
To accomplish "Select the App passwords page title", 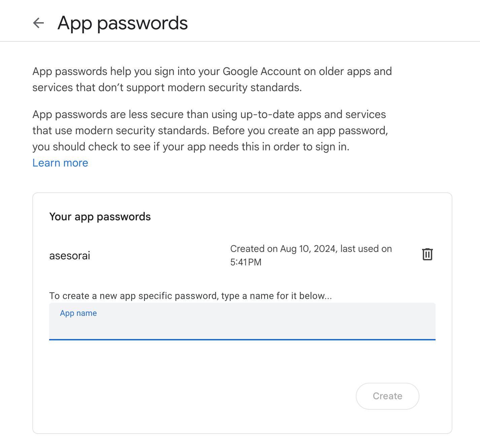I will (123, 23).
